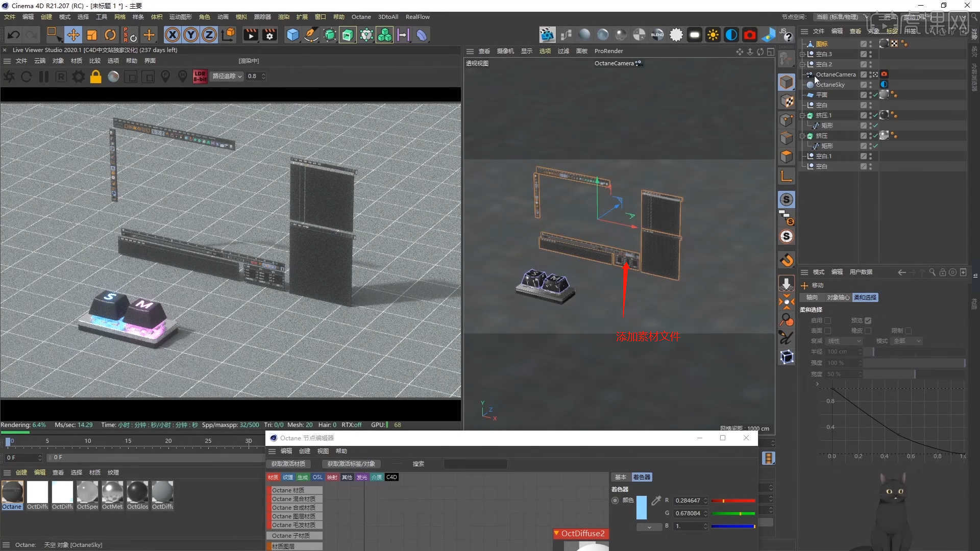Click the Octane camera red icon

click(749, 35)
